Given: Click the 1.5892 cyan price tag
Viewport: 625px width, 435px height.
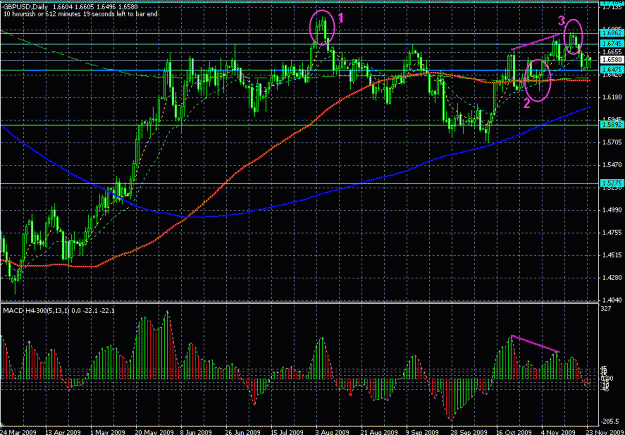Looking at the screenshot, I should tap(611, 125).
